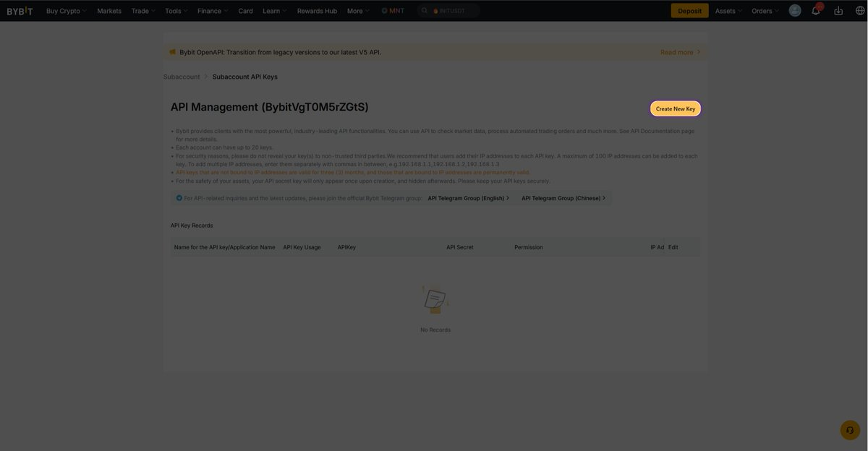Click the Deposit button
The image size is (868, 451).
pyautogui.click(x=689, y=11)
